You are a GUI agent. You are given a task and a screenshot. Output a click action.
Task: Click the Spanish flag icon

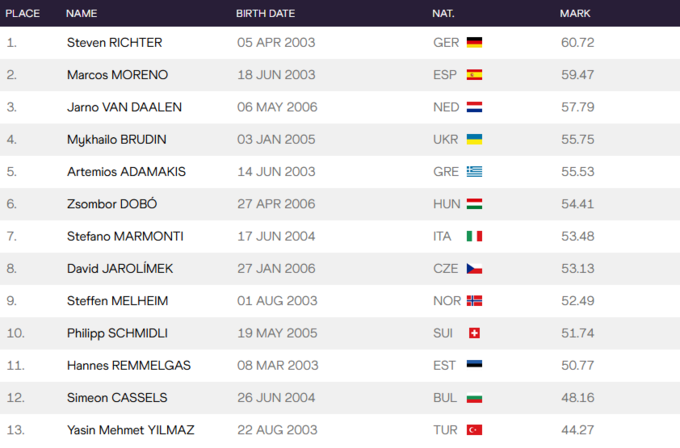474,75
